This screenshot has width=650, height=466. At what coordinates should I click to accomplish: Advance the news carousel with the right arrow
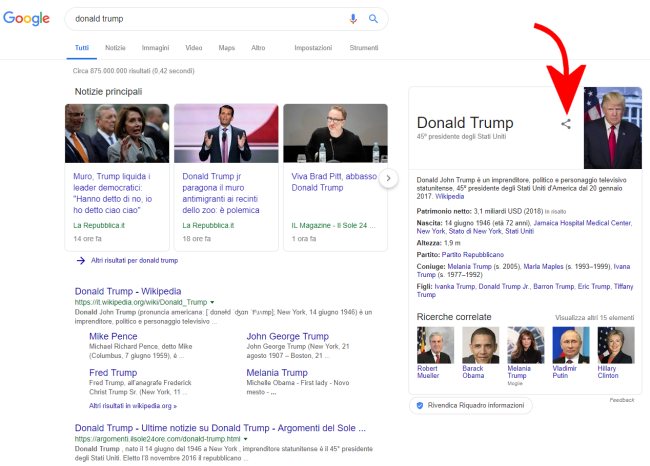390,178
